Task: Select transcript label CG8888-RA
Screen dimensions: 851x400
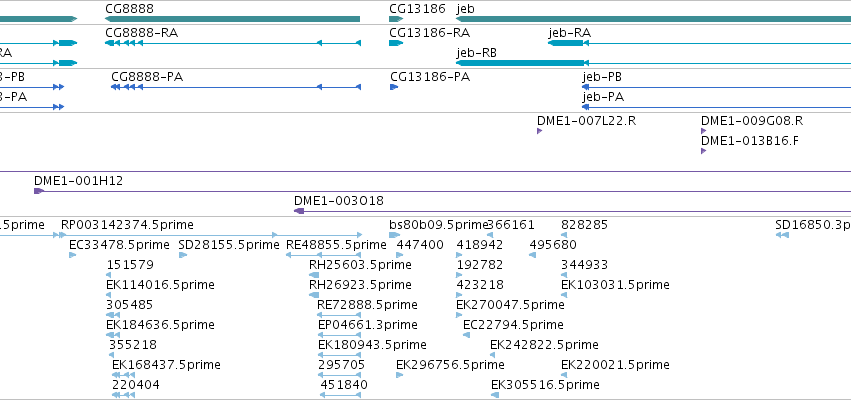Action: point(142,33)
